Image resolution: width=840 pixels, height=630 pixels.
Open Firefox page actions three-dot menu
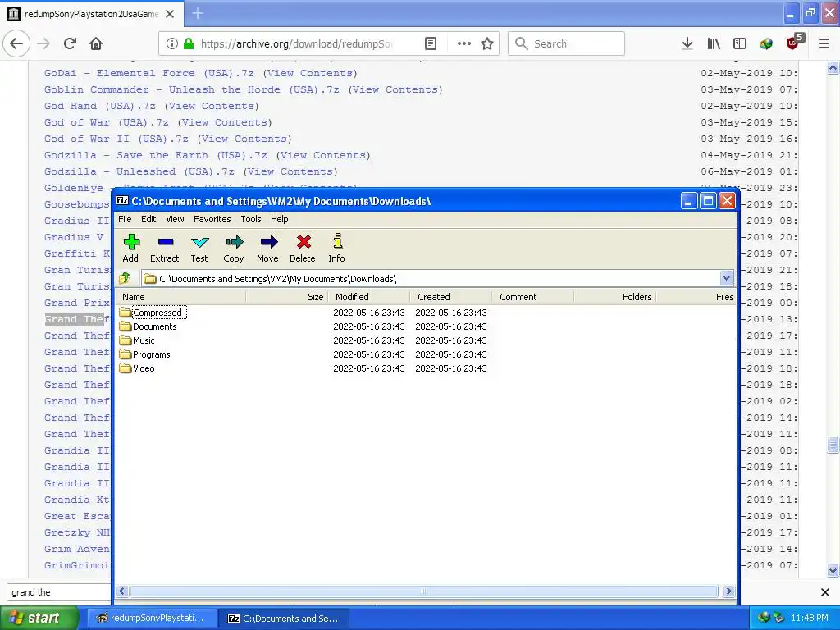464,43
